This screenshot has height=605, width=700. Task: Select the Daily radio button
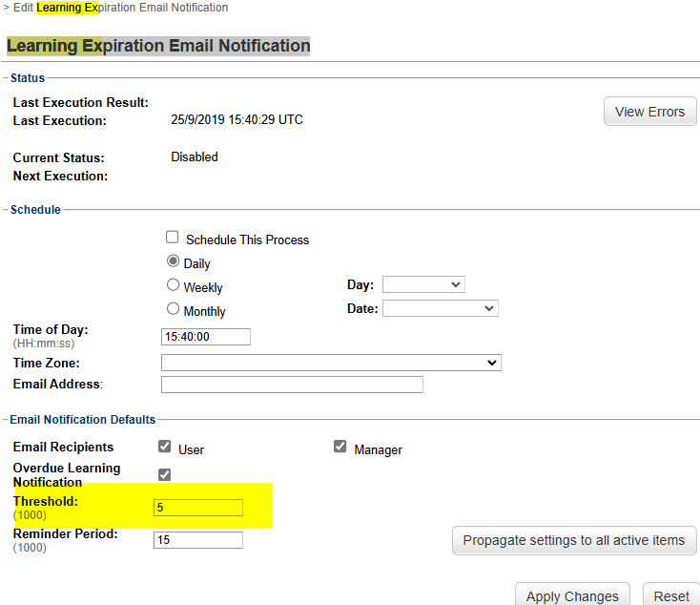173,261
